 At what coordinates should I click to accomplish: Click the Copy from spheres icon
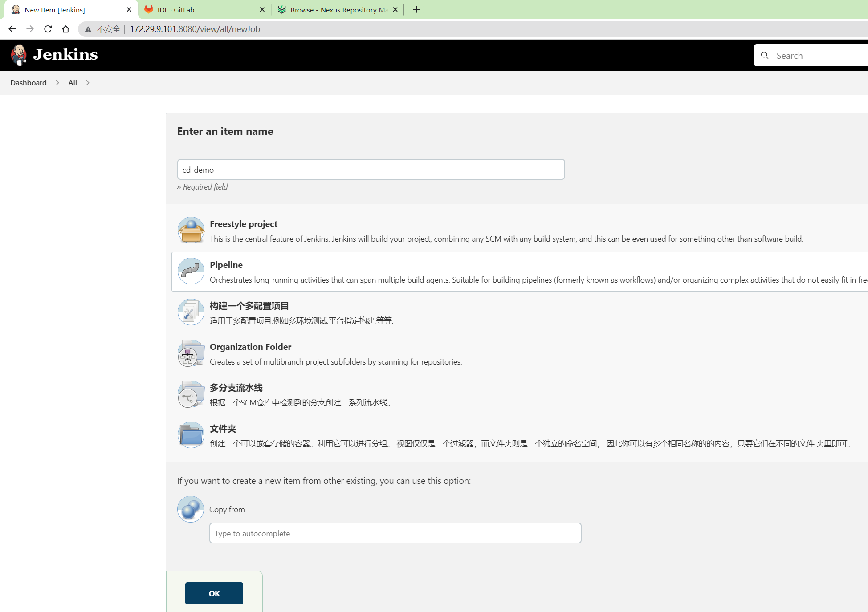[x=191, y=509]
